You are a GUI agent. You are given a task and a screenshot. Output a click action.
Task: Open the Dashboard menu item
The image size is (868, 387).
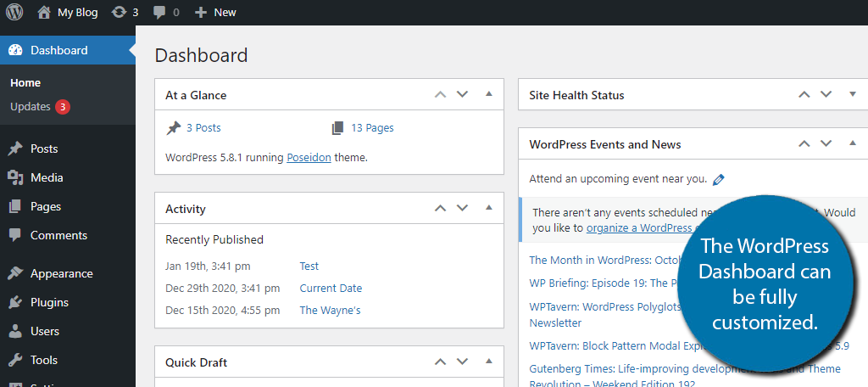pyautogui.click(x=68, y=50)
